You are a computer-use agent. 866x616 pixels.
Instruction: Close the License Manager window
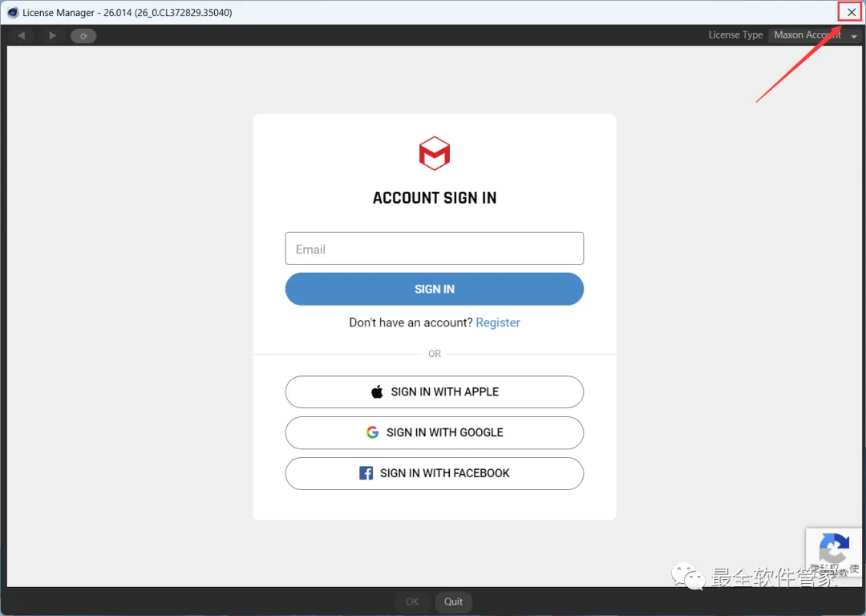pyautogui.click(x=851, y=12)
